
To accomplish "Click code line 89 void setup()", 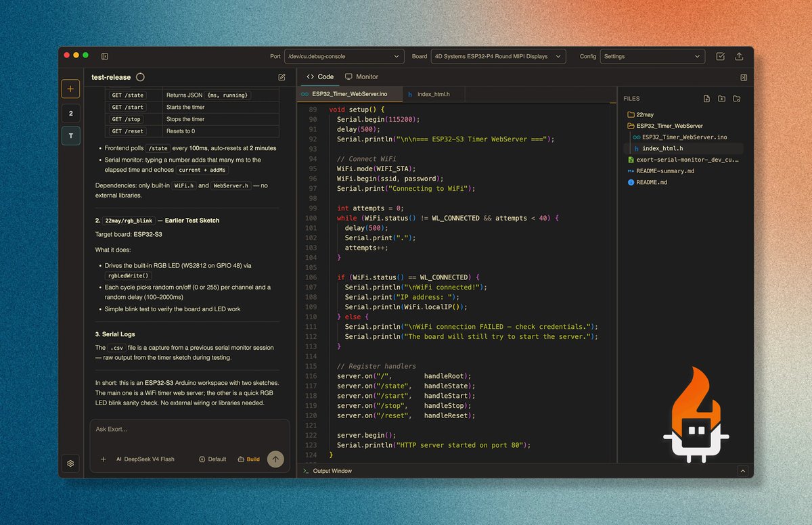I will click(x=357, y=109).
